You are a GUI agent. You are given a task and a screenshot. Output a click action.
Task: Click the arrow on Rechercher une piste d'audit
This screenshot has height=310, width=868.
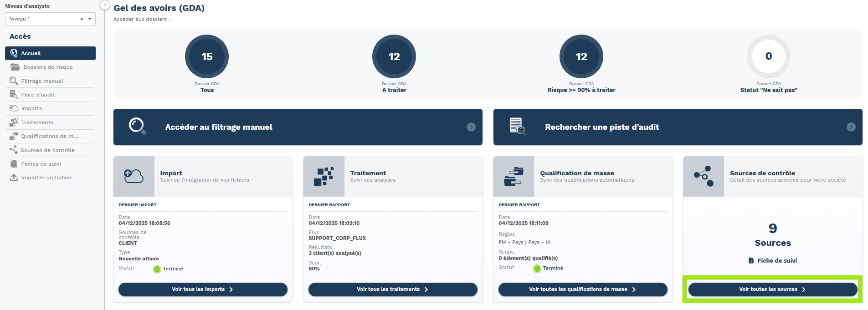(851, 127)
